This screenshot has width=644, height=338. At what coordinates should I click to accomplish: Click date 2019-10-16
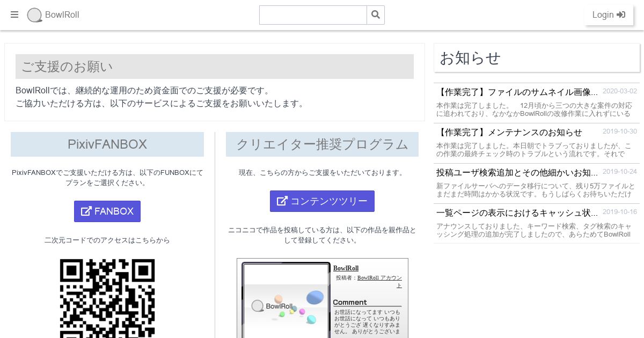(x=620, y=212)
